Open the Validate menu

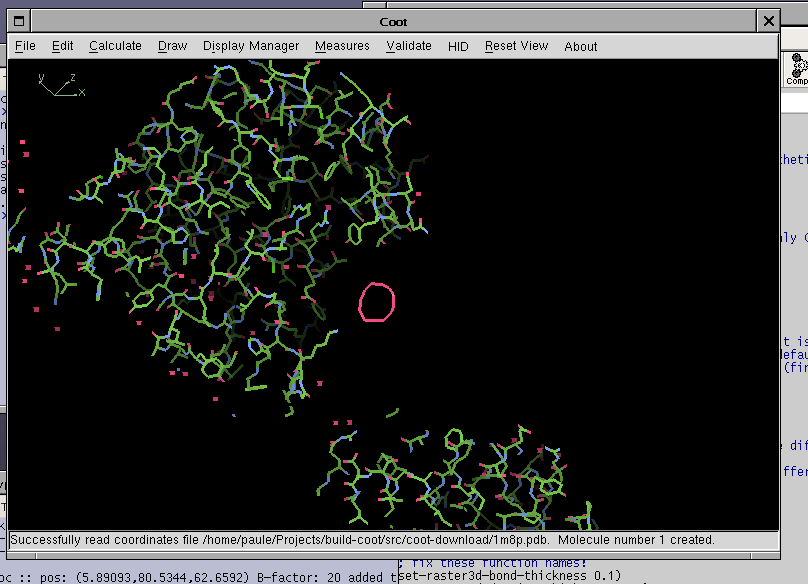[x=409, y=46]
